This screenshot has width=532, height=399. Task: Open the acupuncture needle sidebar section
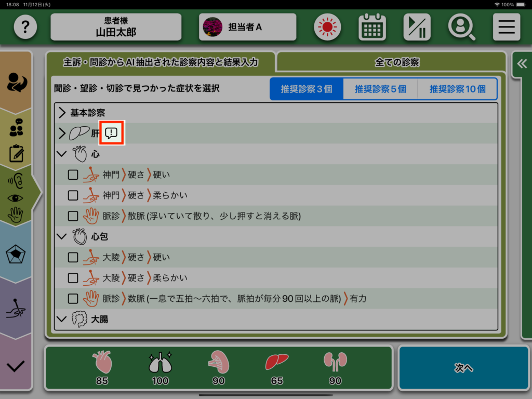pos(16,310)
